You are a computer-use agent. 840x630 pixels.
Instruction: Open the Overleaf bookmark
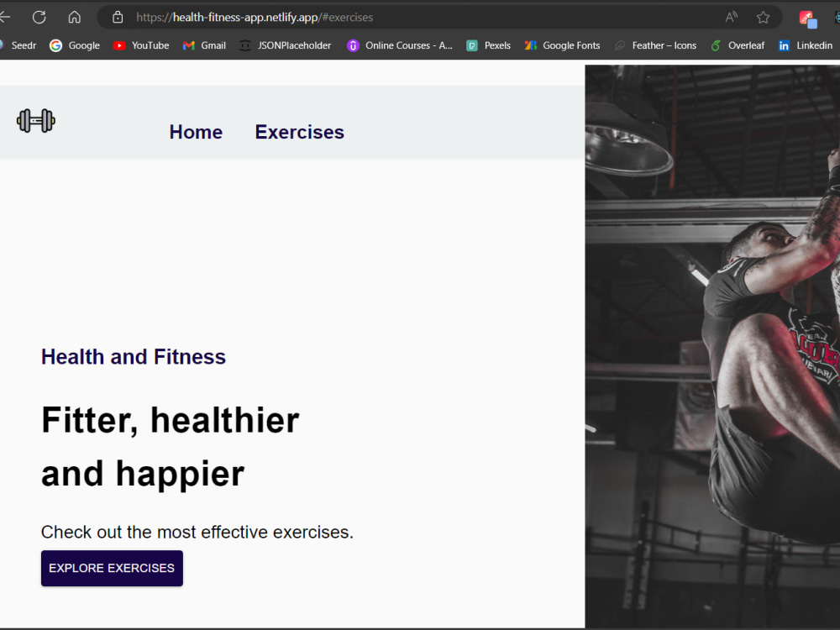click(738, 45)
